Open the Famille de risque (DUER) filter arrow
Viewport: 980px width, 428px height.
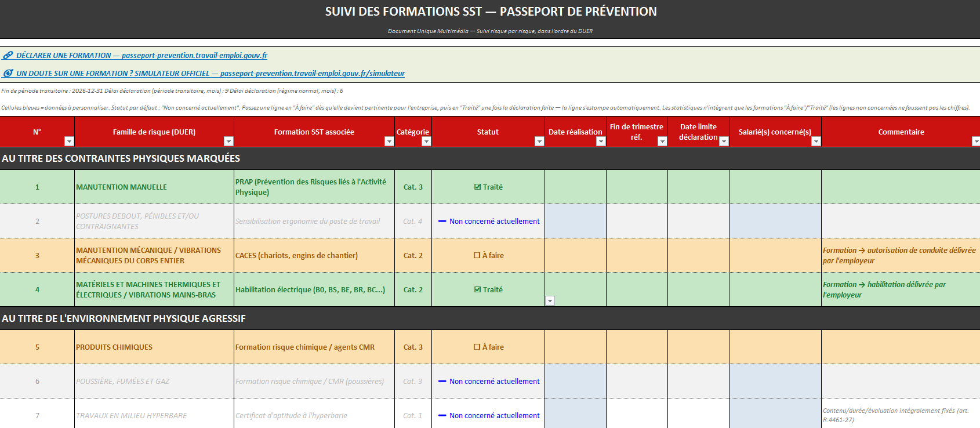pos(228,142)
